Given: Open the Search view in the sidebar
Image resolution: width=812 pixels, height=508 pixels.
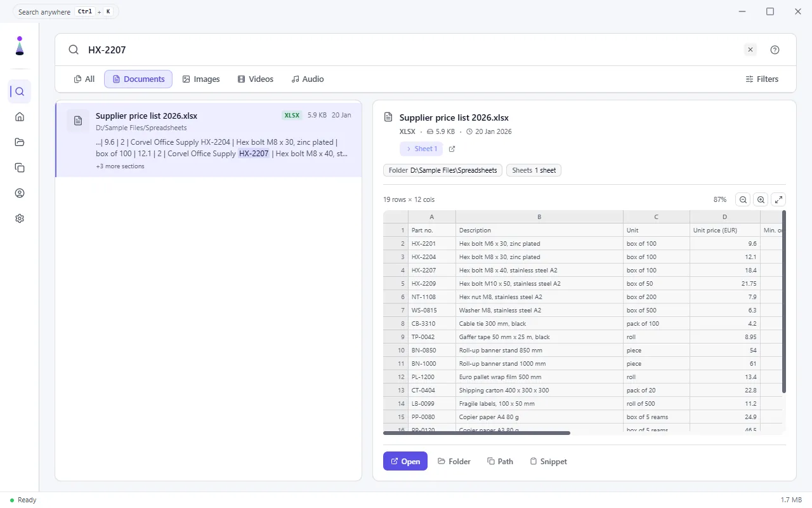Looking at the screenshot, I should (20, 91).
